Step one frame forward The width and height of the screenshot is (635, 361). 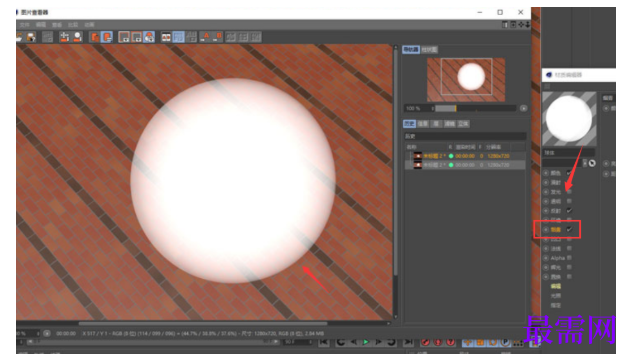tap(379, 342)
